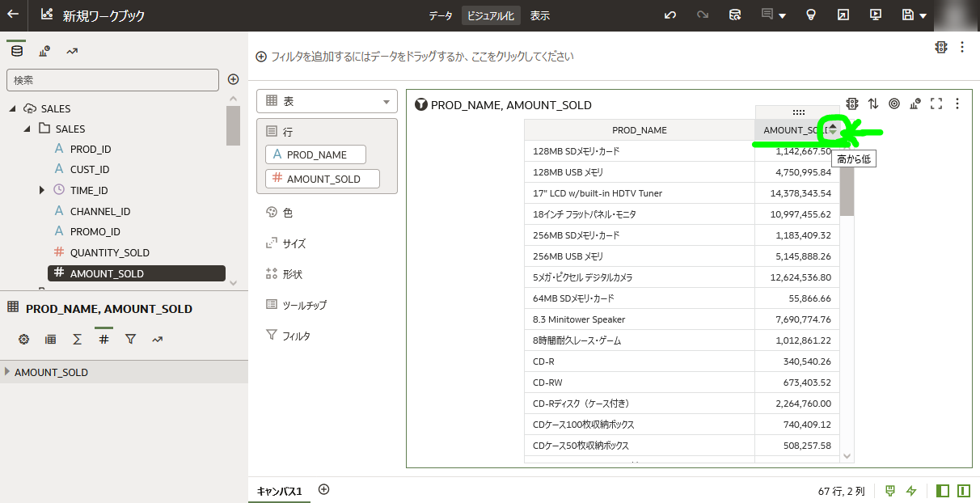
Task: Select the キャンバス1 canvas tab
Action: click(x=278, y=490)
